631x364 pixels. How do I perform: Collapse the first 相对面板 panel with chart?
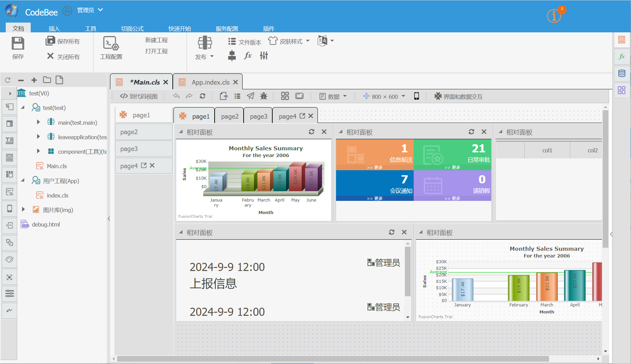[x=181, y=132]
